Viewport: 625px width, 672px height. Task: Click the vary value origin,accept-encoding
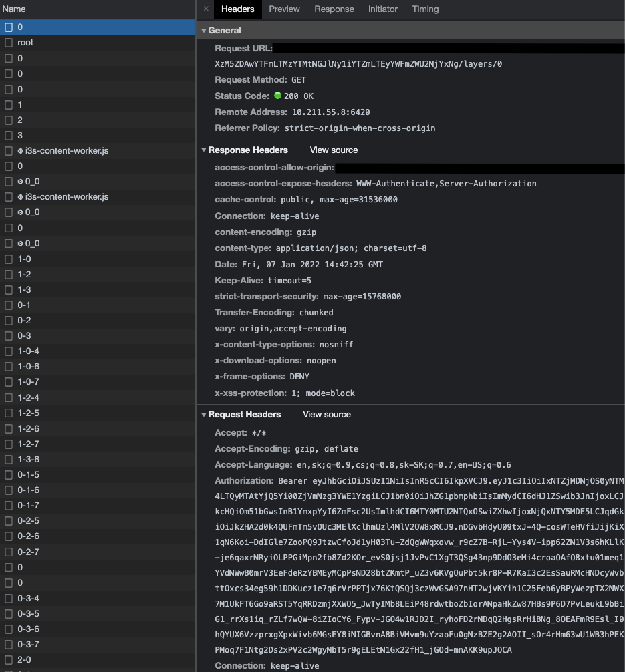293,329
